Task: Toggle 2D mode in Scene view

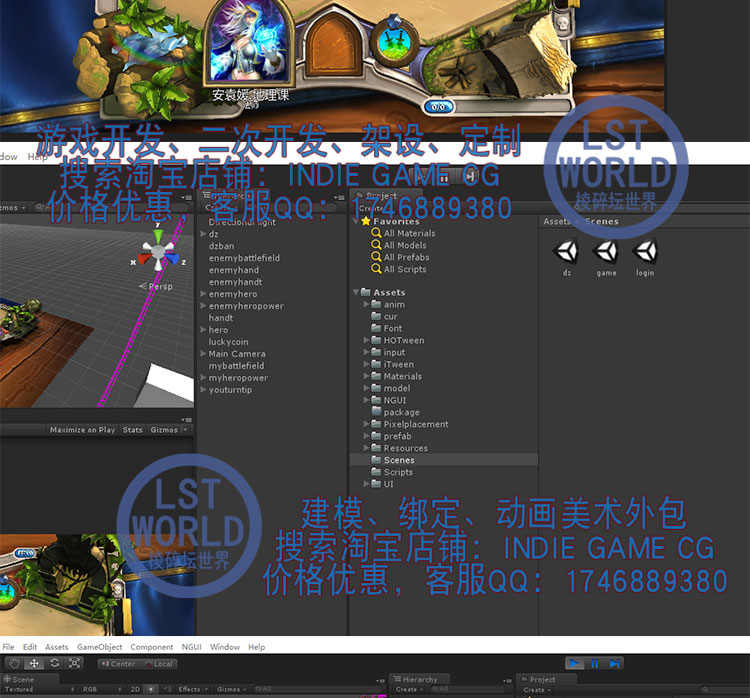Action: tap(135, 689)
